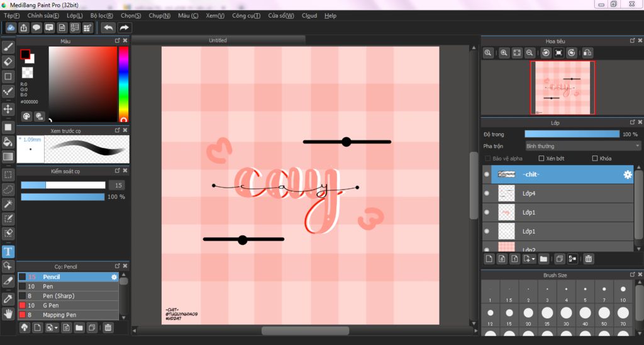Select the Brush tool in left toolbar
The width and height of the screenshot is (644, 345).
coord(8,47)
